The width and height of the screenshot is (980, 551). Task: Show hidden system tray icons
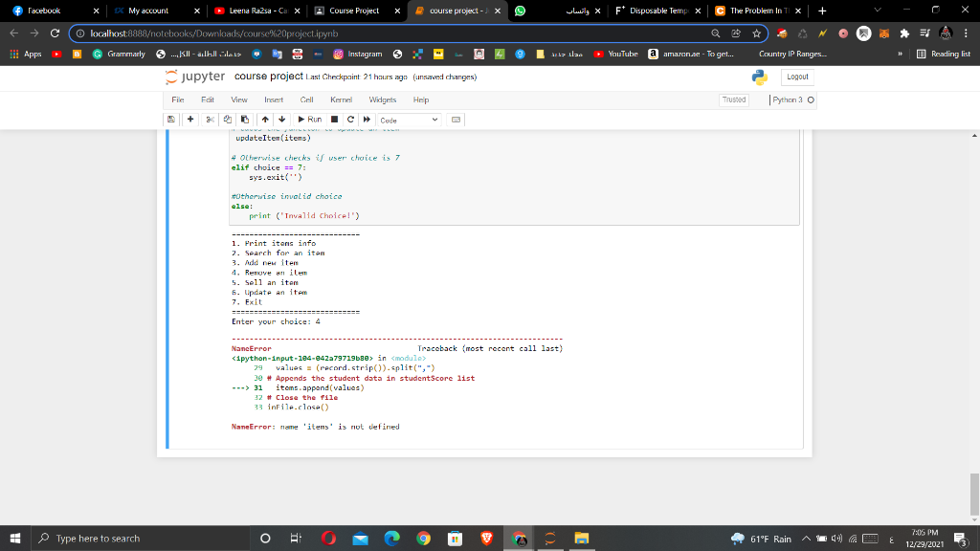806,538
